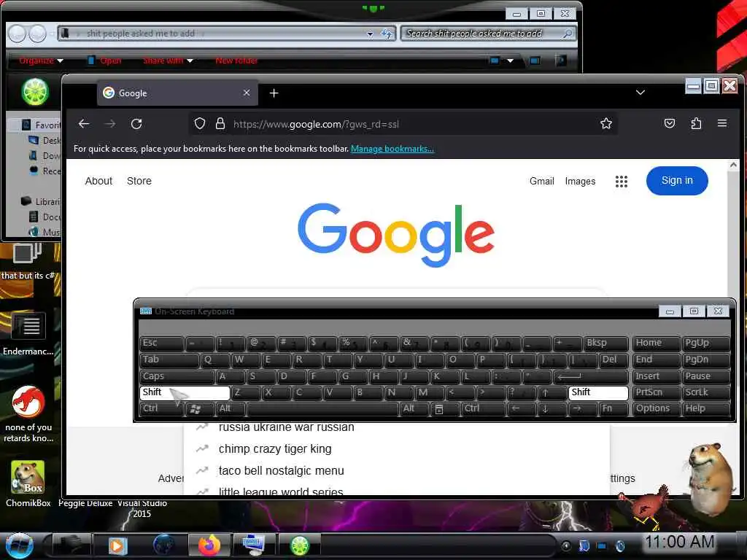
Task: Click lime icon on taskbar
Action: [300, 545]
